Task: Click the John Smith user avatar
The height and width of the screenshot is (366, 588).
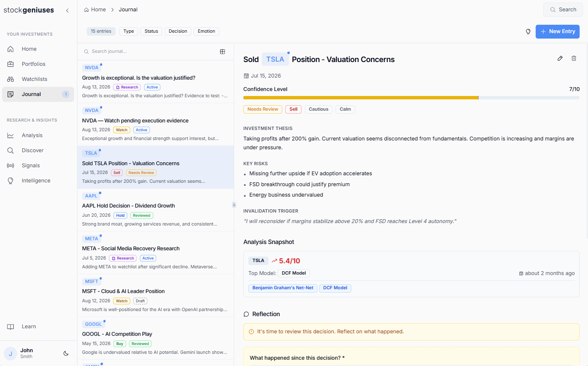Action: (x=10, y=353)
